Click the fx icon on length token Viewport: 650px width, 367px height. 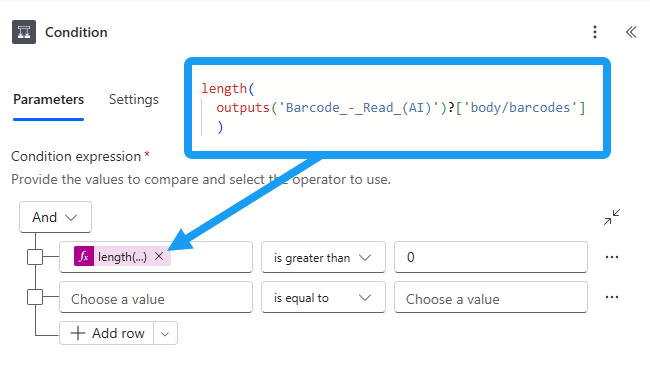point(84,256)
